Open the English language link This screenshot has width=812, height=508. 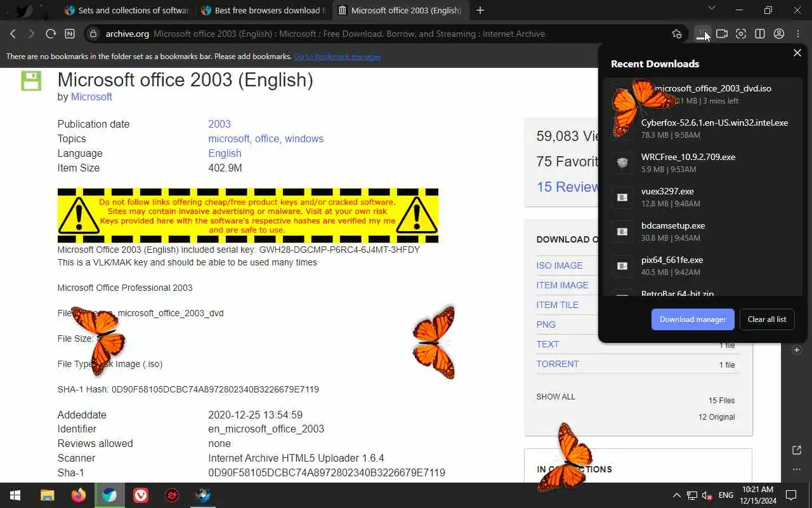pyautogui.click(x=225, y=153)
